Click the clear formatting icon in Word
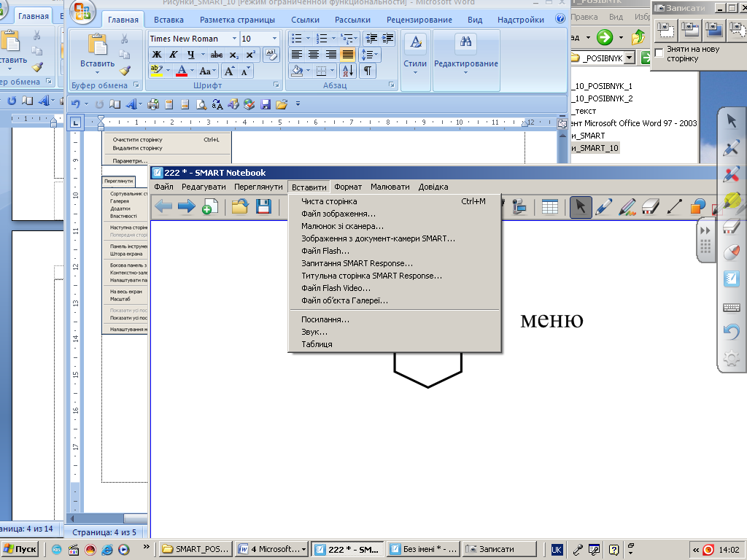Image resolution: width=747 pixels, height=560 pixels. point(271,55)
